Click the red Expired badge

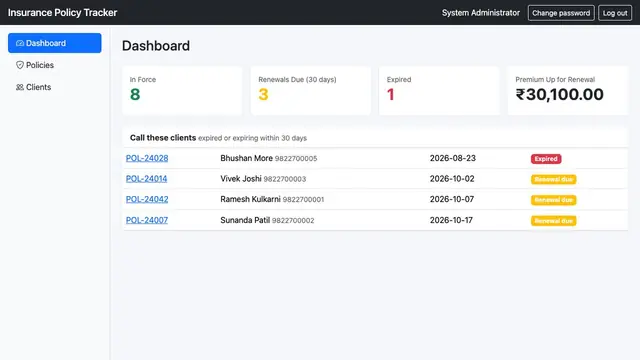[546, 159]
